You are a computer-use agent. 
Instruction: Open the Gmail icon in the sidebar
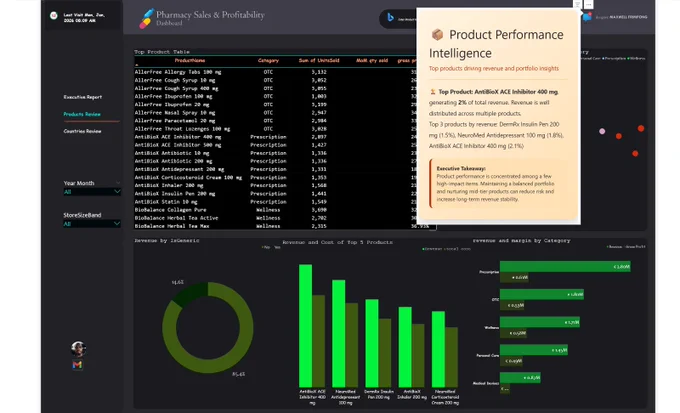[78, 365]
